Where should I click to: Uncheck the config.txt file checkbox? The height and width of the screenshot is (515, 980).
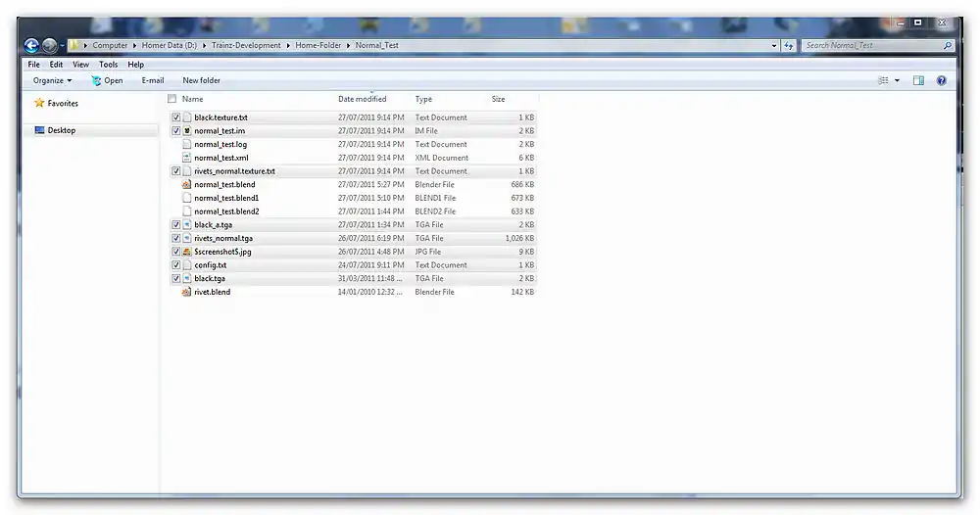(176, 265)
